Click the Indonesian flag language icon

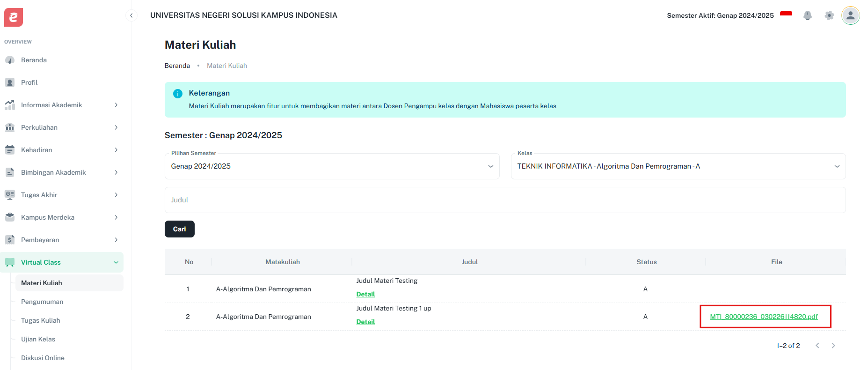click(x=786, y=15)
